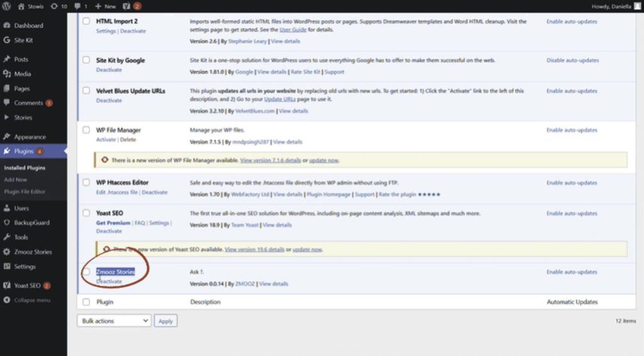The image size is (644, 356).
Task: View version 7.1.6 details link
Action: 270,160
